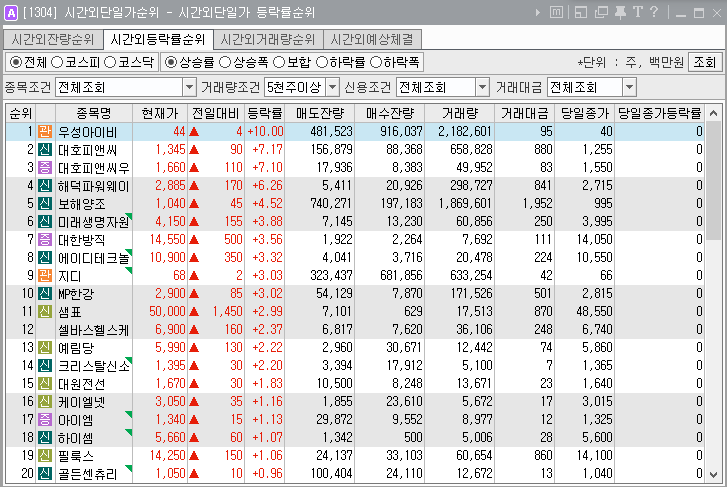The image size is (727, 487).
Task: Click the 관 badge beside 우성아이비
Action: click(x=45, y=132)
